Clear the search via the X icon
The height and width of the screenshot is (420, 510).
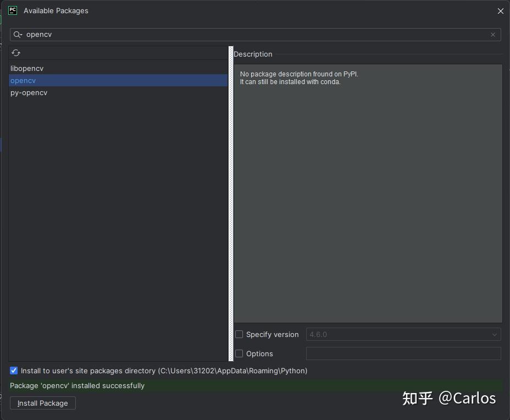pyautogui.click(x=493, y=35)
